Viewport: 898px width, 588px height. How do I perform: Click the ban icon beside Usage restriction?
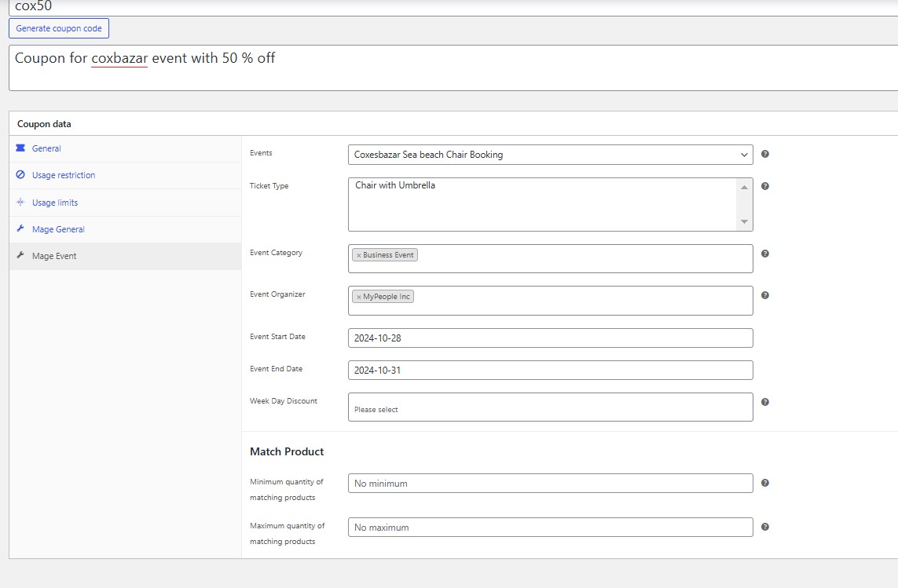20,174
